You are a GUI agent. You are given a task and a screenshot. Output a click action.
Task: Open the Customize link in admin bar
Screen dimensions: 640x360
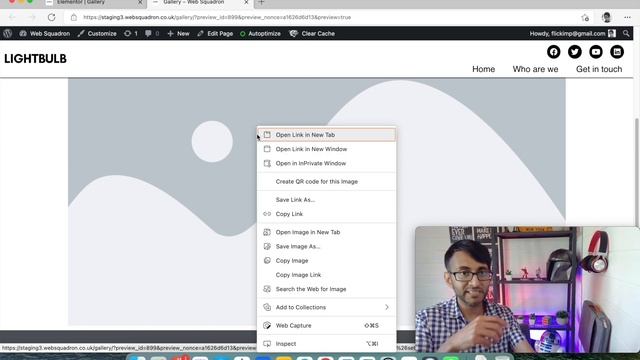coord(97,33)
